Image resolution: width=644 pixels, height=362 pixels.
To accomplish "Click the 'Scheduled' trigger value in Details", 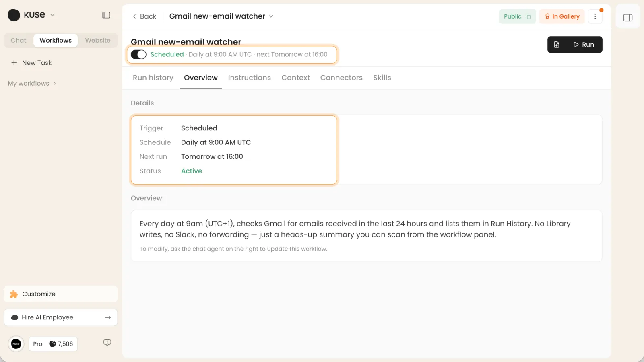I will pyautogui.click(x=199, y=128).
